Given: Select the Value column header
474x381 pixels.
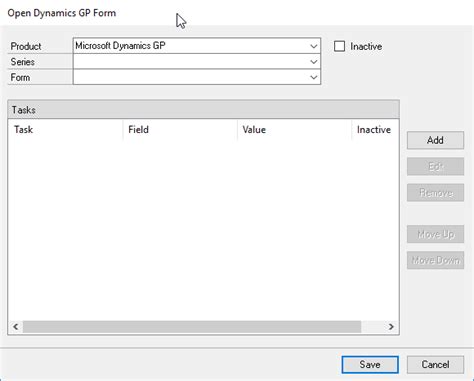Looking at the screenshot, I should coord(294,129).
